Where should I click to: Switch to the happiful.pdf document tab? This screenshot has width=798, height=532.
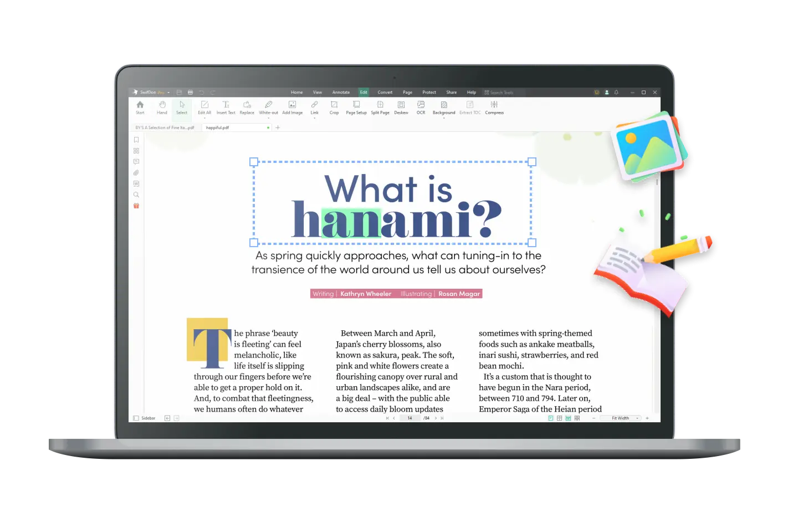pos(218,128)
